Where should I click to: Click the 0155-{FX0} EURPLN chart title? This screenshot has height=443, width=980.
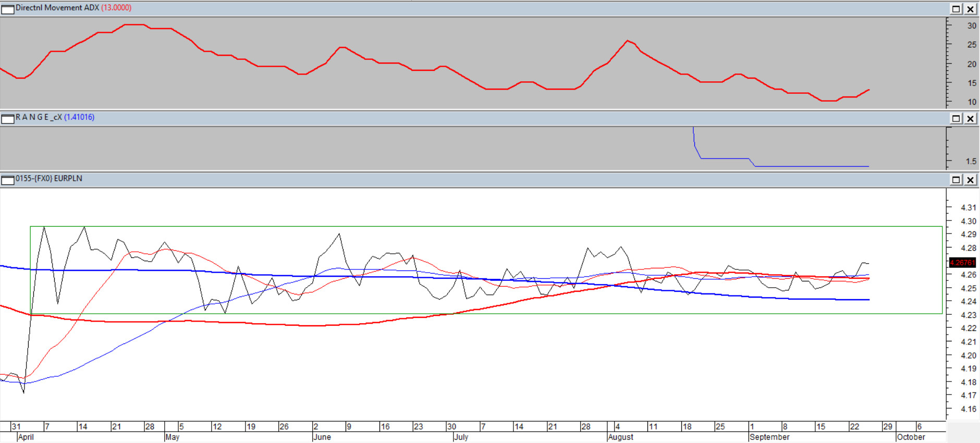(48, 178)
